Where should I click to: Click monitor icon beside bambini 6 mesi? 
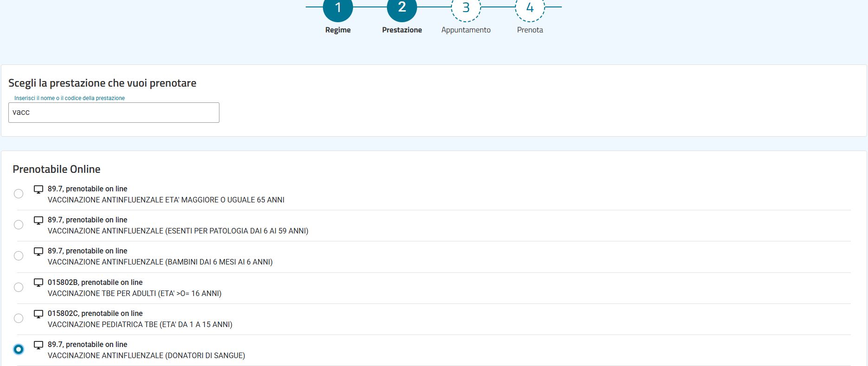coord(39,251)
